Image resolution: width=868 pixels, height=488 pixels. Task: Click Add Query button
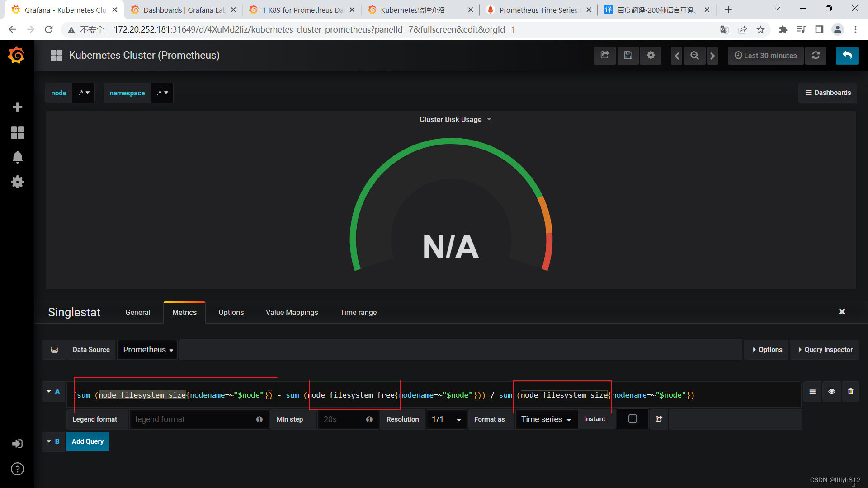pyautogui.click(x=88, y=441)
